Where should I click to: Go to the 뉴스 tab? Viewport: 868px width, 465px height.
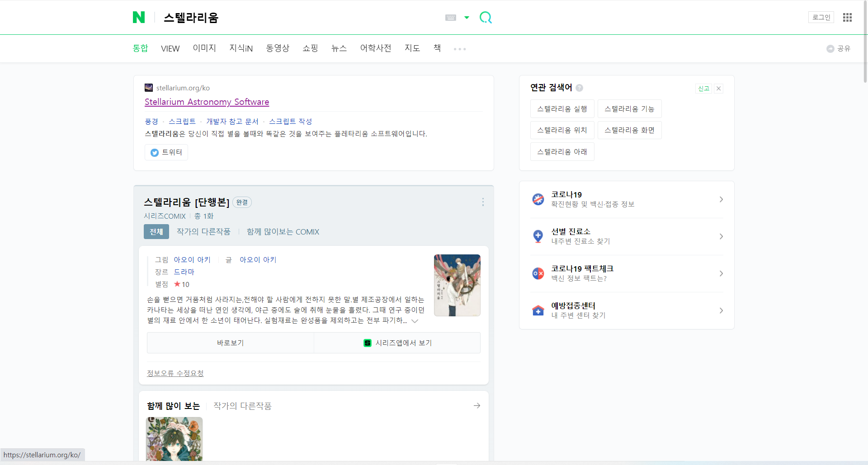tap(339, 48)
